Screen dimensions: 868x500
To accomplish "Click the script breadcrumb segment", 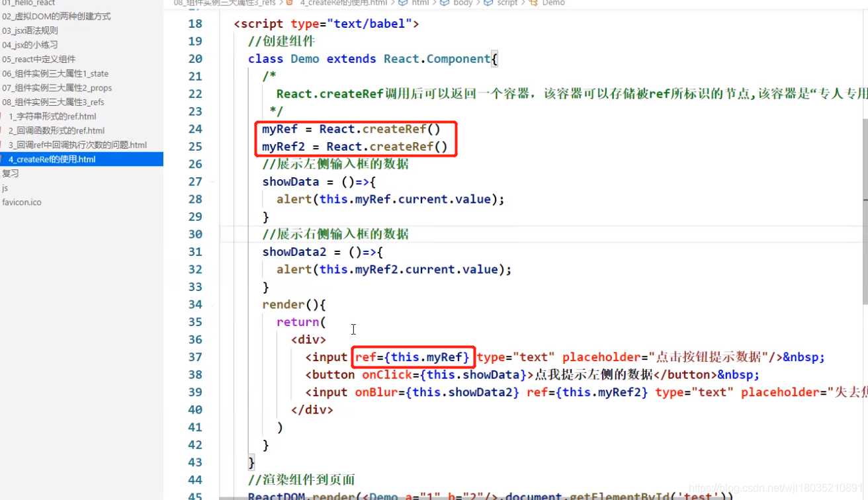I will [x=507, y=3].
